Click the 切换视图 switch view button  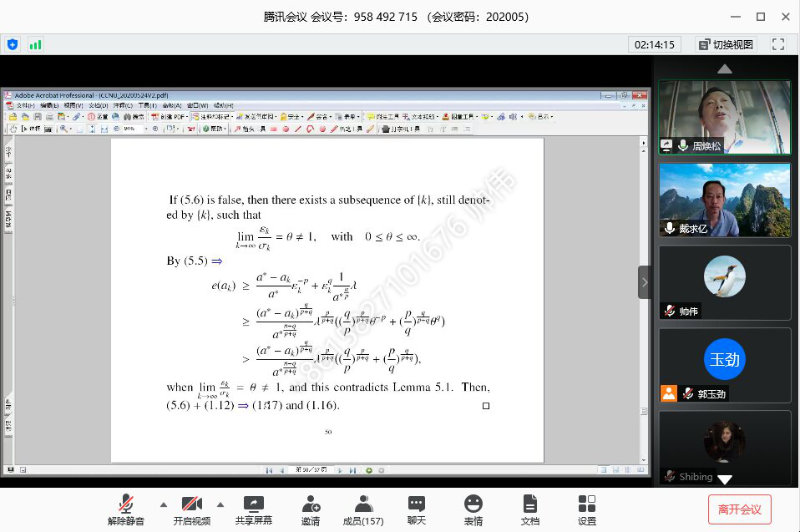click(x=725, y=44)
